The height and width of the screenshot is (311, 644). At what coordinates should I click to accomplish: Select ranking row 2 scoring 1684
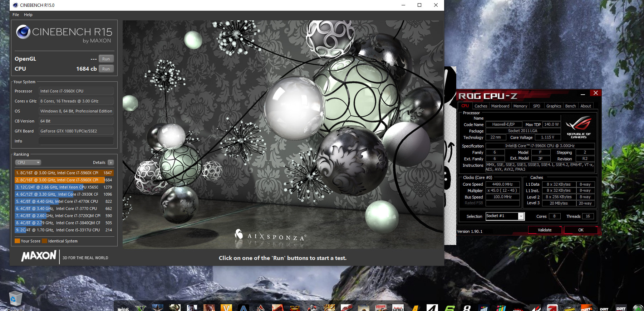click(64, 180)
